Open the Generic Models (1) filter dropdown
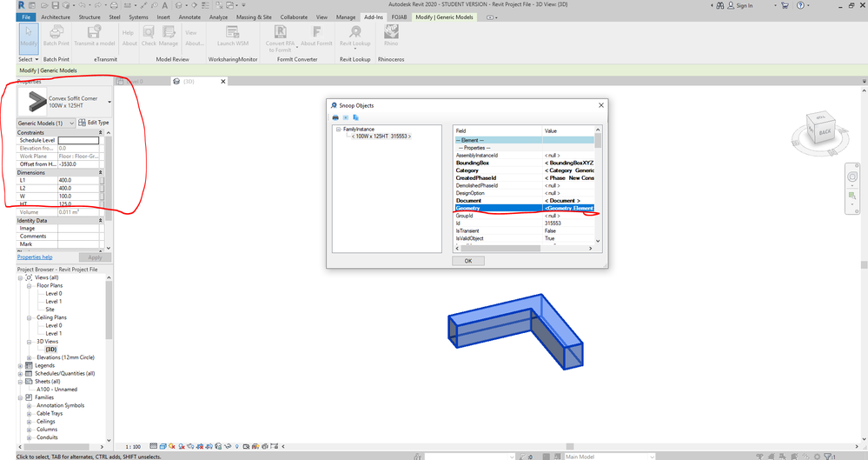This screenshot has width=868, height=460. 46,123
